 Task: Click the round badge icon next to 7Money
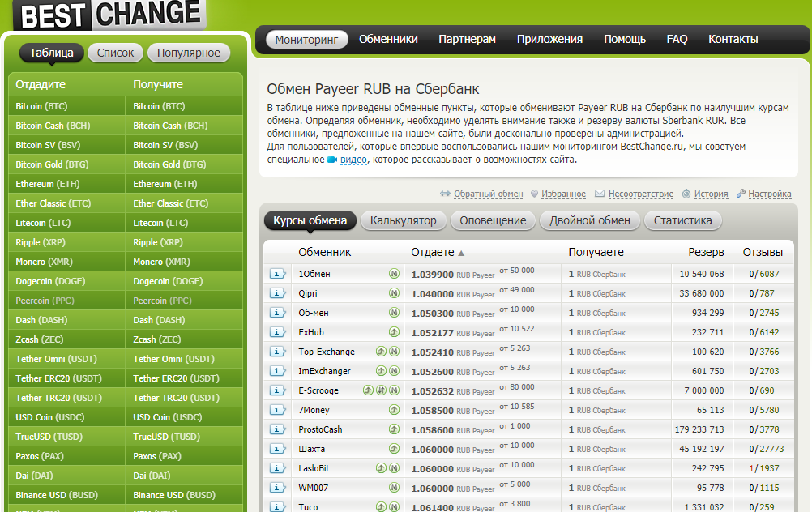[394, 409]
